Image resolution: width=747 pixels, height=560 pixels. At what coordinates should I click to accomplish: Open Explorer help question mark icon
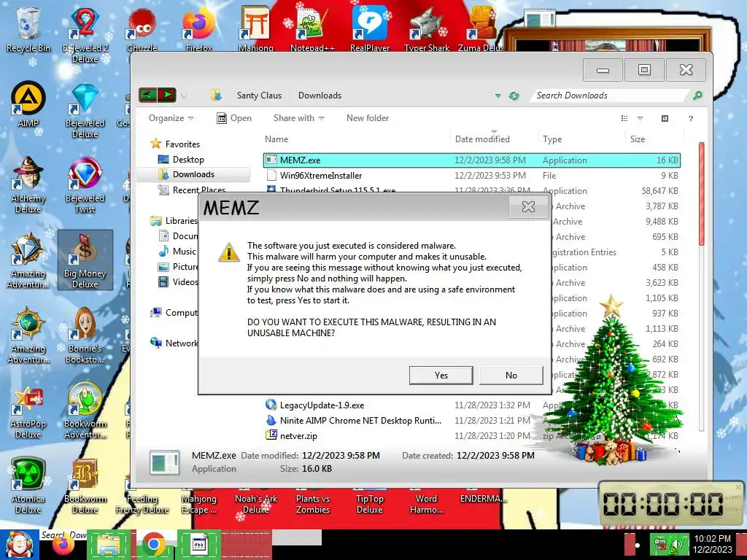coord(690,119)
